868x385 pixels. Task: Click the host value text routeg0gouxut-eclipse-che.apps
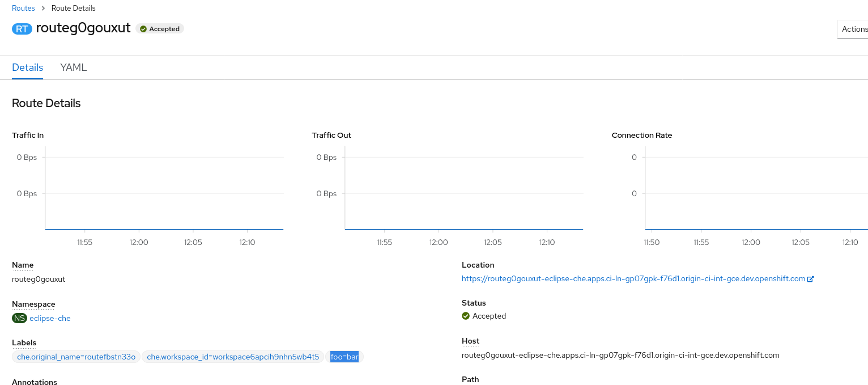[x=620, y=355]
